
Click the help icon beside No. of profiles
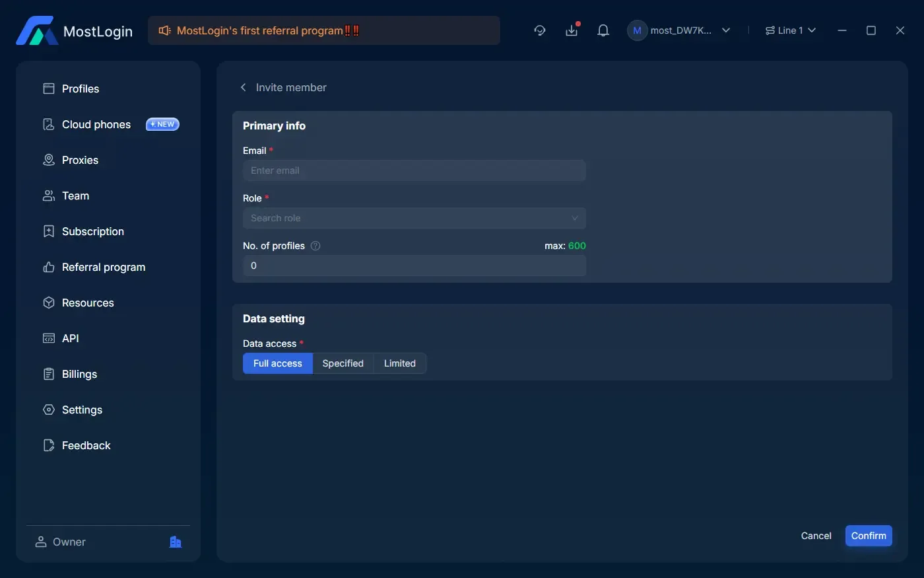click(x=315, y=245)
